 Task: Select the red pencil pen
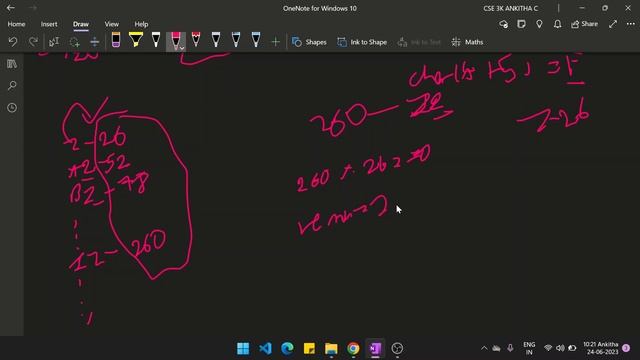196,40
